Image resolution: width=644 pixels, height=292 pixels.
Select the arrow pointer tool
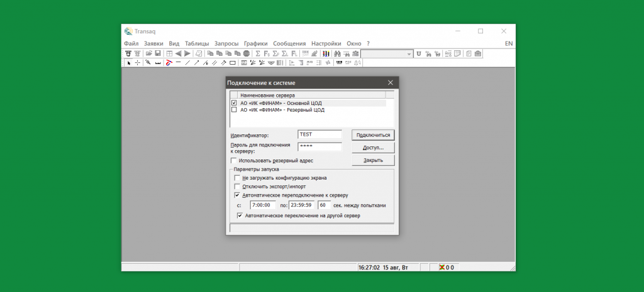click(128, 63)
